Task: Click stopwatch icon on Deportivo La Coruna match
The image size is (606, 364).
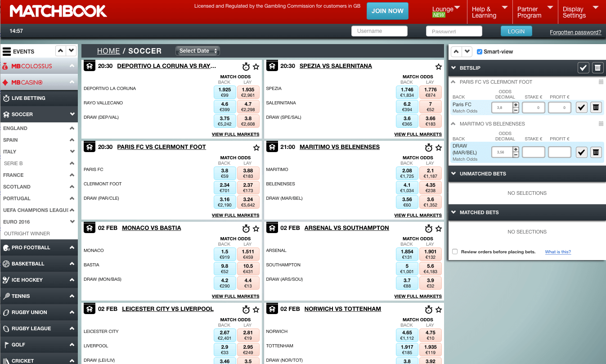Action: tap(246, 67)
